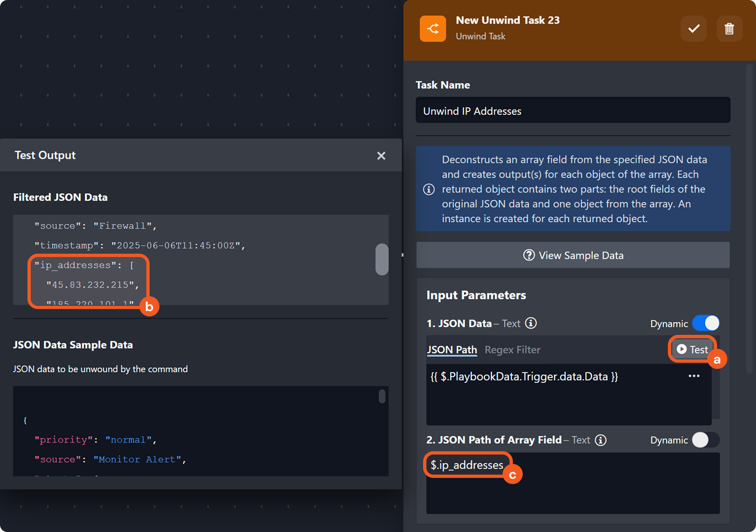Turn off Dynamic toggle for JSON Data
756x532 pixels.
click(706, 323)
